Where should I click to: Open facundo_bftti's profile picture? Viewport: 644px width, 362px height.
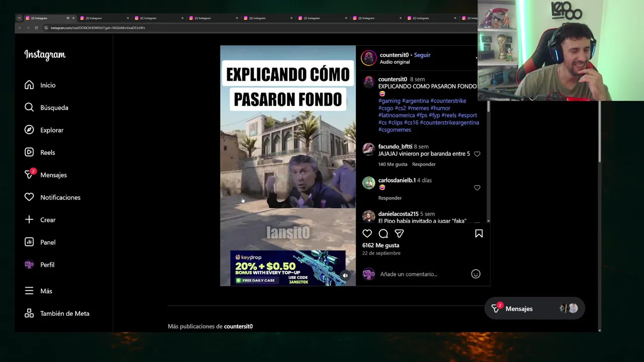[x=369, y=149]
